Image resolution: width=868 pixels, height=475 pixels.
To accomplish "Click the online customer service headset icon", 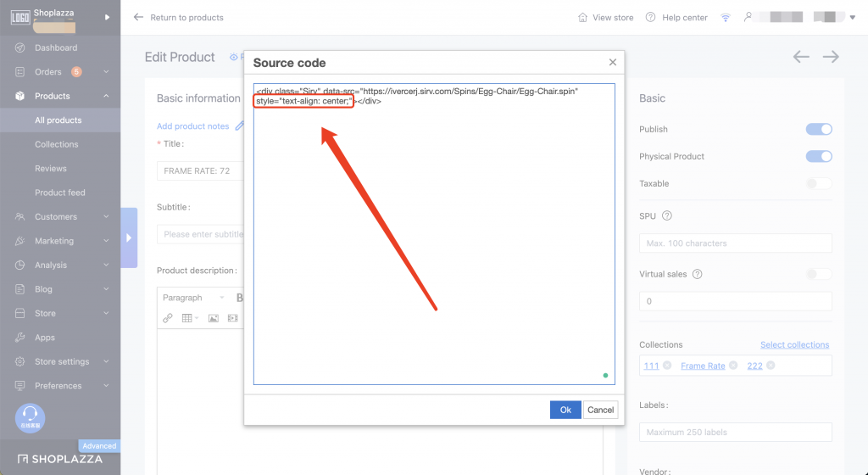I will coord(31,416).
